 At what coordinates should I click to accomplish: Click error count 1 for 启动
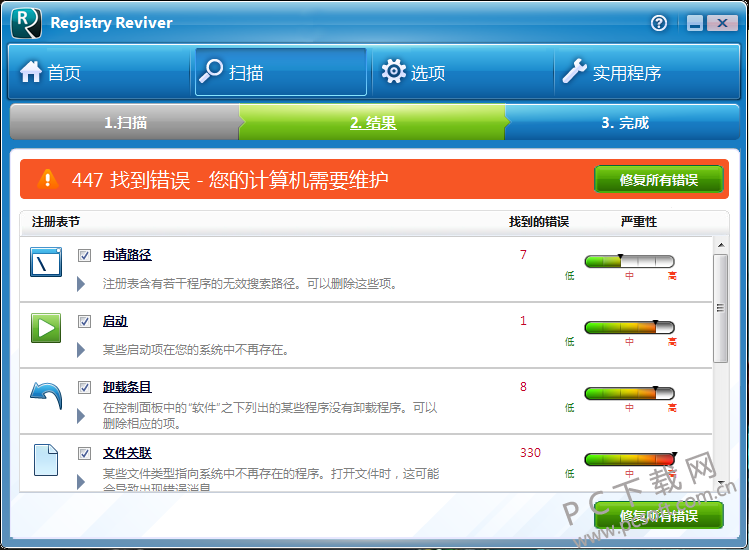[524, 321]
